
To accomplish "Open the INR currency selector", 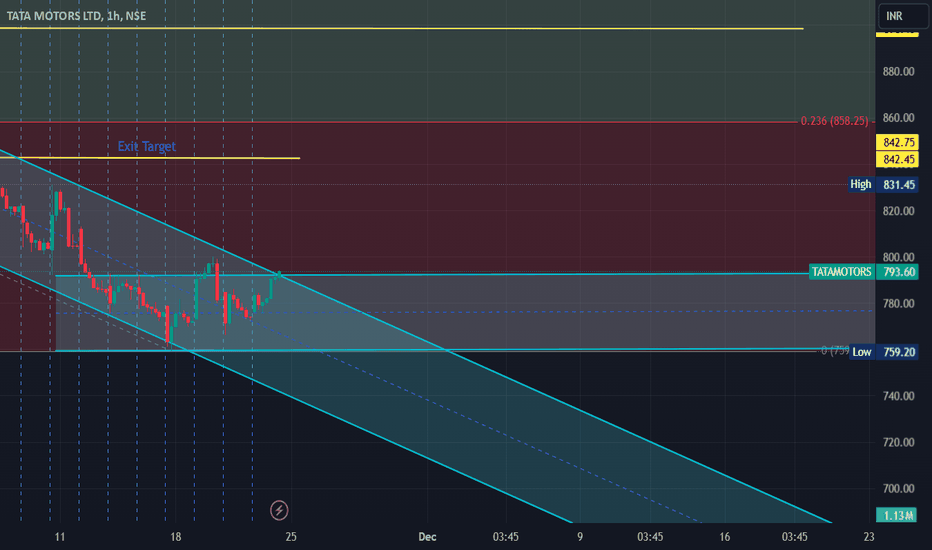I will coord(903,16).
